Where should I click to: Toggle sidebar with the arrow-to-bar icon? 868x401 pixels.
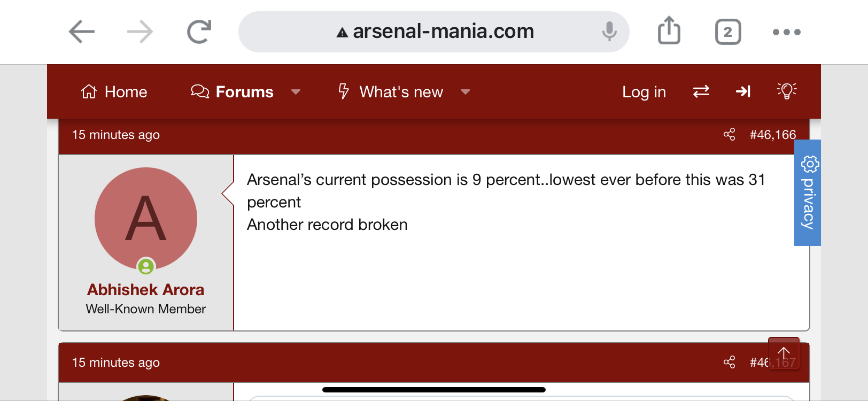[743, 91]
